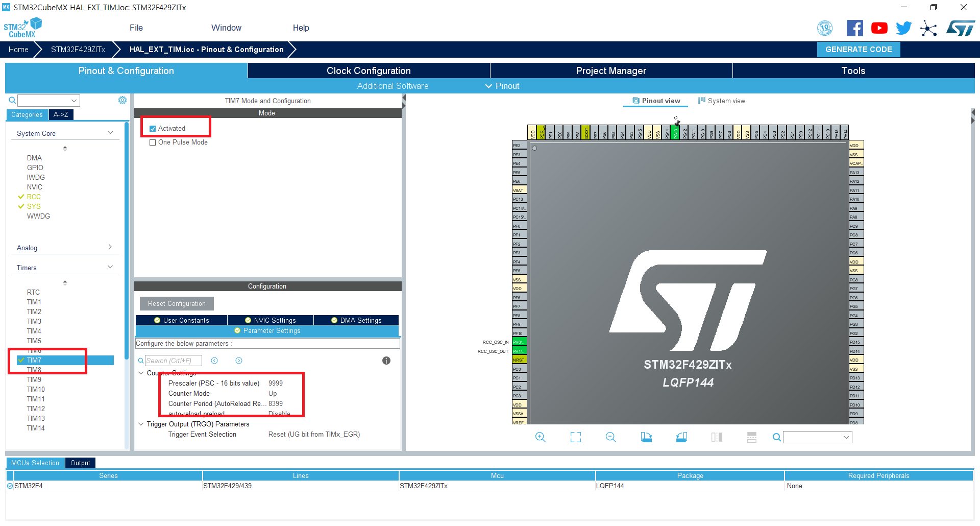Screen dimensions: 980x526
Task: Open Additional Software link
Action: click(x=393, y=86)
